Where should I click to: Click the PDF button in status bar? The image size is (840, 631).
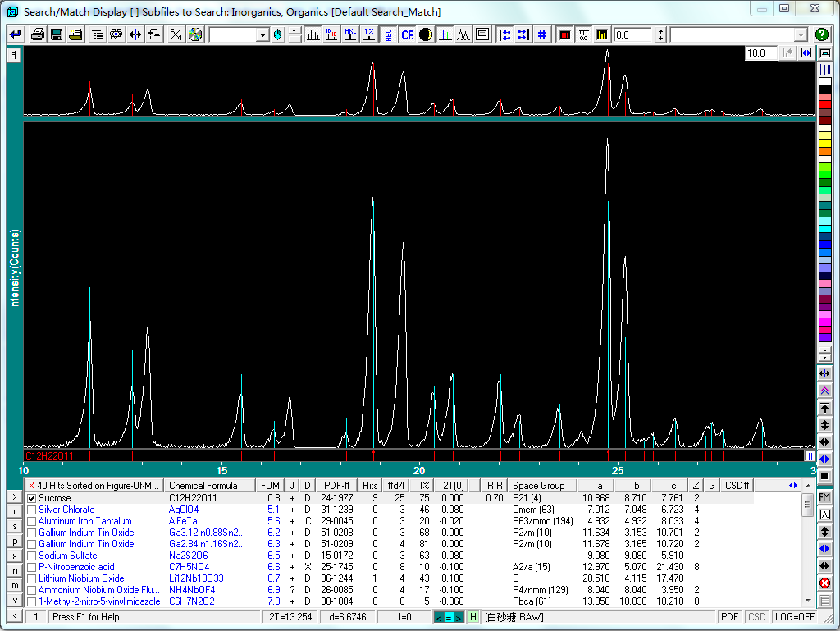point(730,617)
